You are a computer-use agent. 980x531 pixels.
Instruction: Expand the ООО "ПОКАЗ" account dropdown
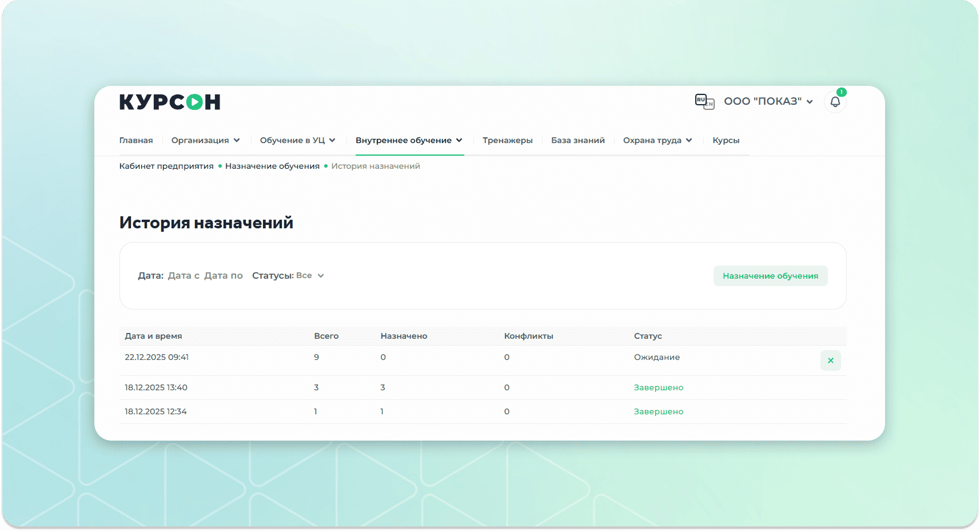(x=768, y=101)
